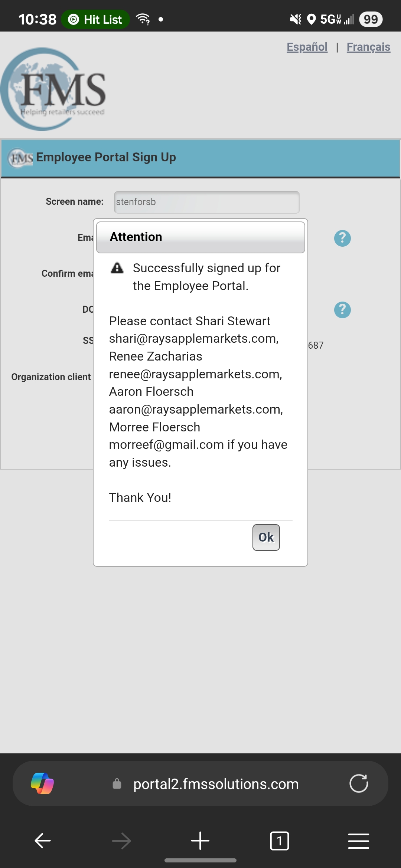Tap the FMS globe logo
The width and height of the screenshot is (401, 868).
pos(54,89)
